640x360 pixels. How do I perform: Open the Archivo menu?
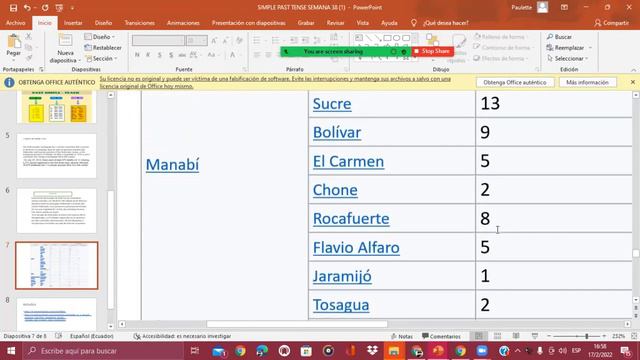[x=16, y=23]
